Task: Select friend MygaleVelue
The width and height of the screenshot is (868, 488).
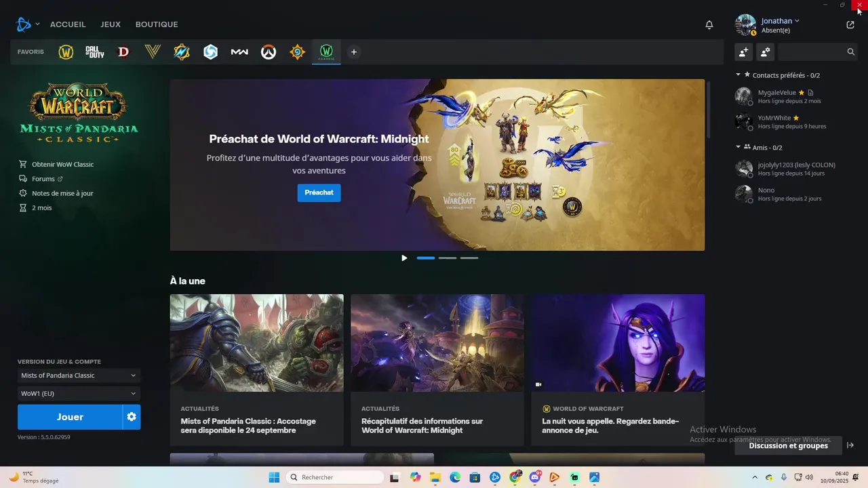Action: 796,96
